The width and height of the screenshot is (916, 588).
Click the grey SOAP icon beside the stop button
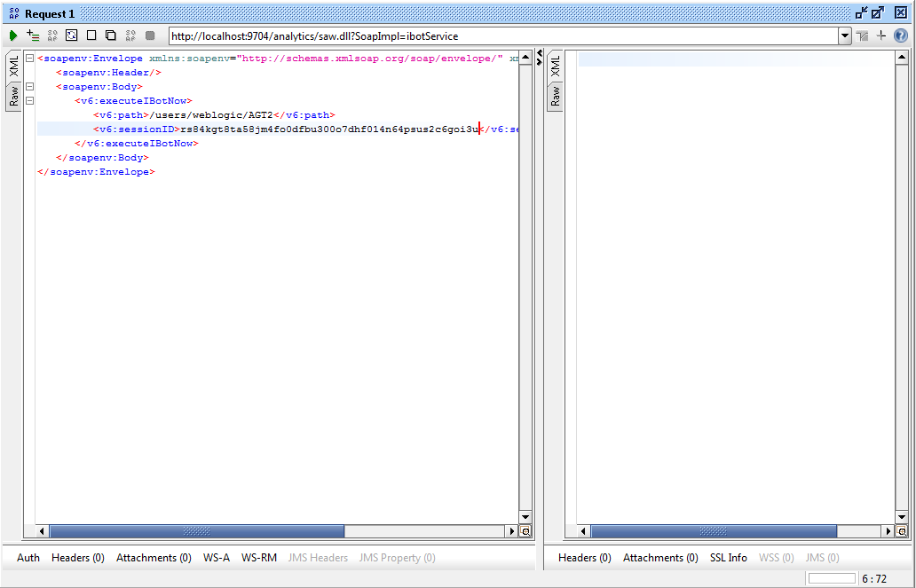coord(130,35)
